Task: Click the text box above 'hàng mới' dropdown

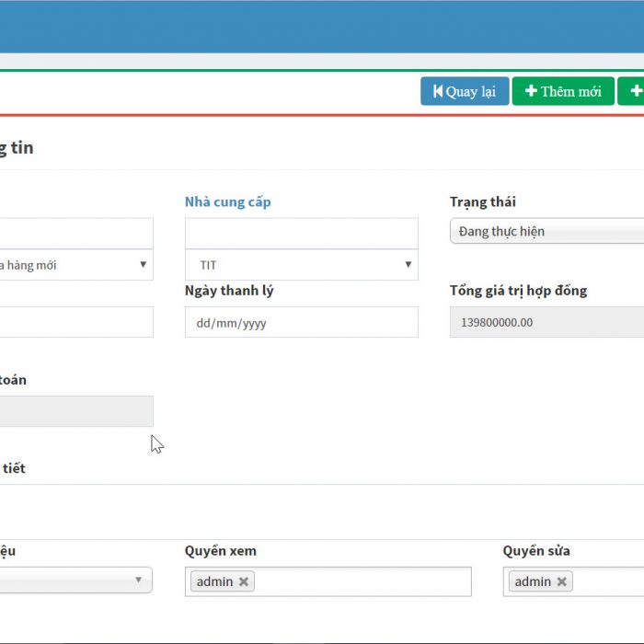Action: pos(76,234)
